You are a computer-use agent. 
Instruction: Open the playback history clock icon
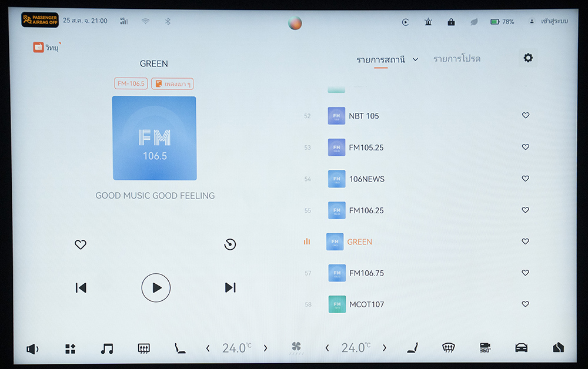[230, 244]
